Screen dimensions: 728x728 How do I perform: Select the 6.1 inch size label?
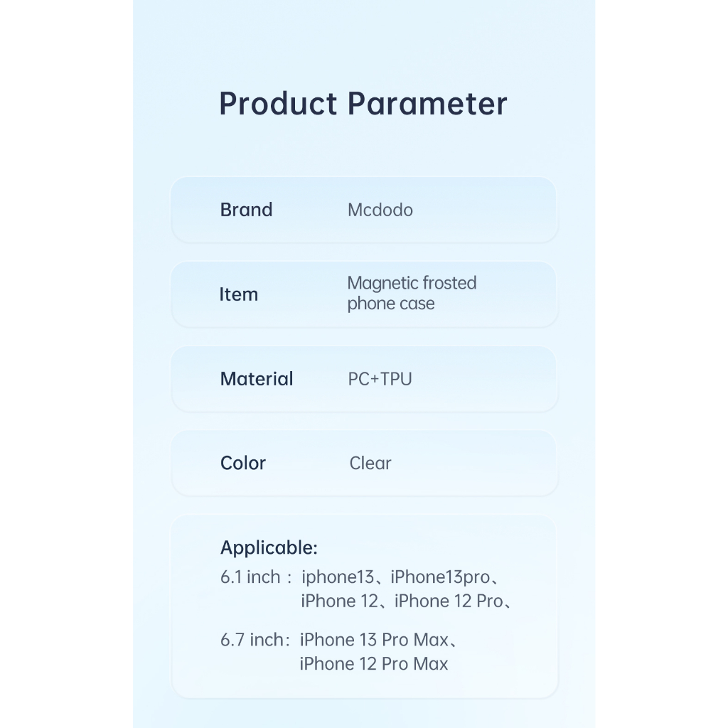pos(250,577)
